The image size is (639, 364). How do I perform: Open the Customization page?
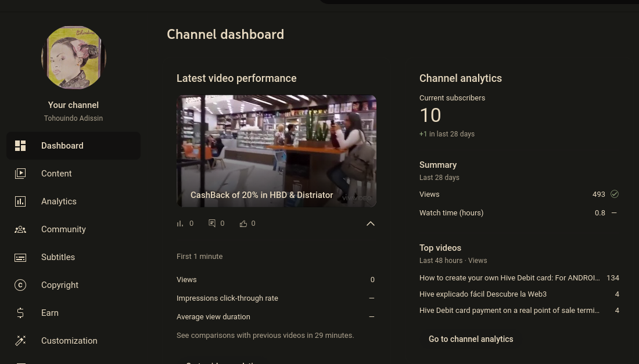click(73, 341)
